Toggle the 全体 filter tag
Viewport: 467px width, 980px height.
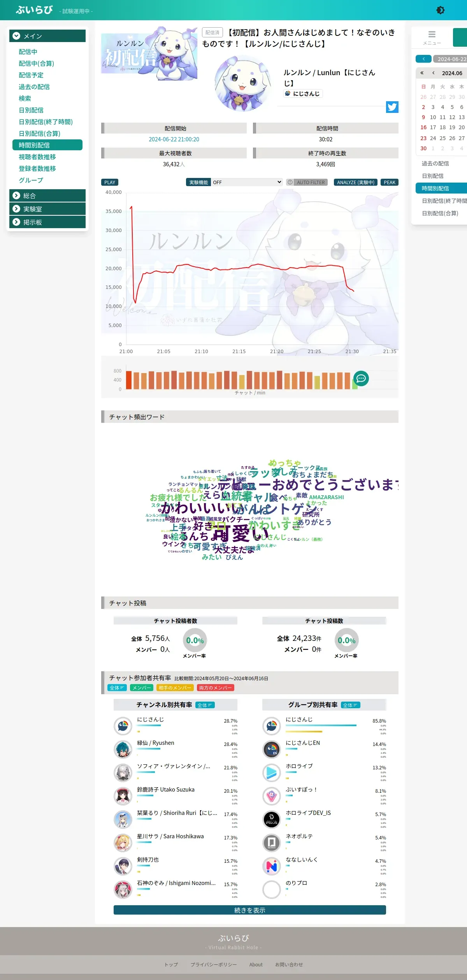117,688
